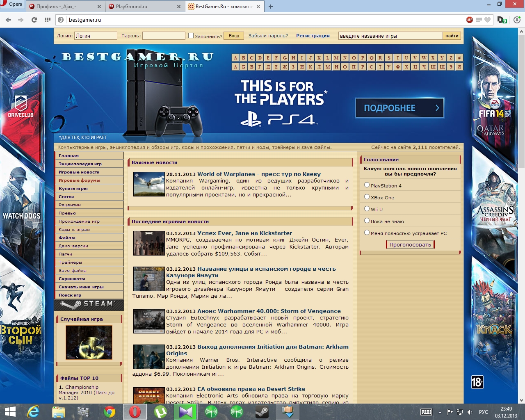
Task: Click the Регистрация link
Action: coord(313,36)
